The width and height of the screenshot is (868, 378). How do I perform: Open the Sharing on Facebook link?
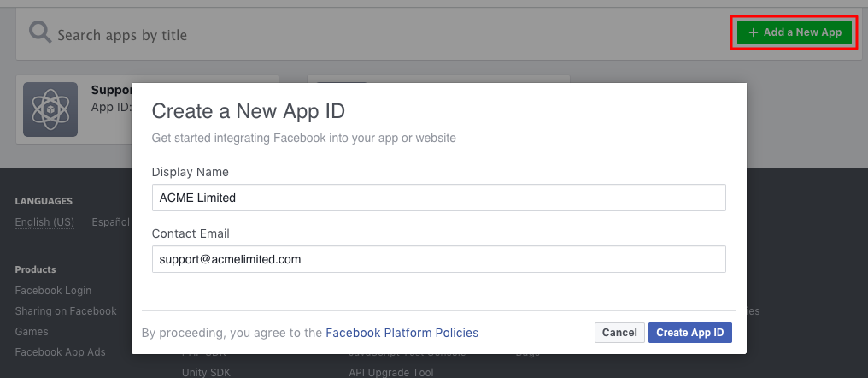[66, 311]
